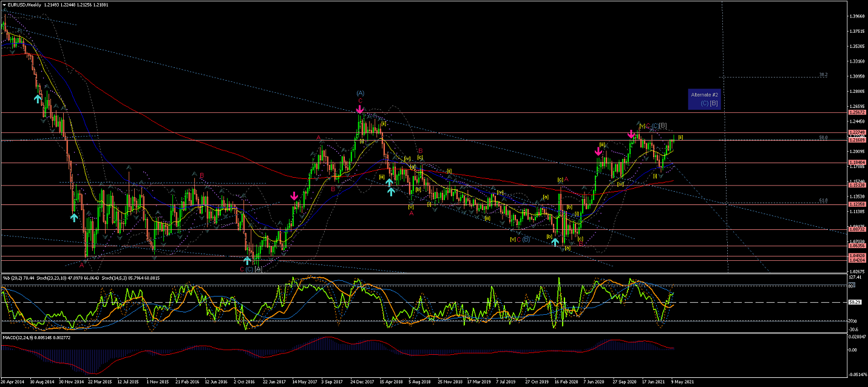Select the 1.12358 price level tag
This screenshot has width=868, height=387.
[856, 205]
